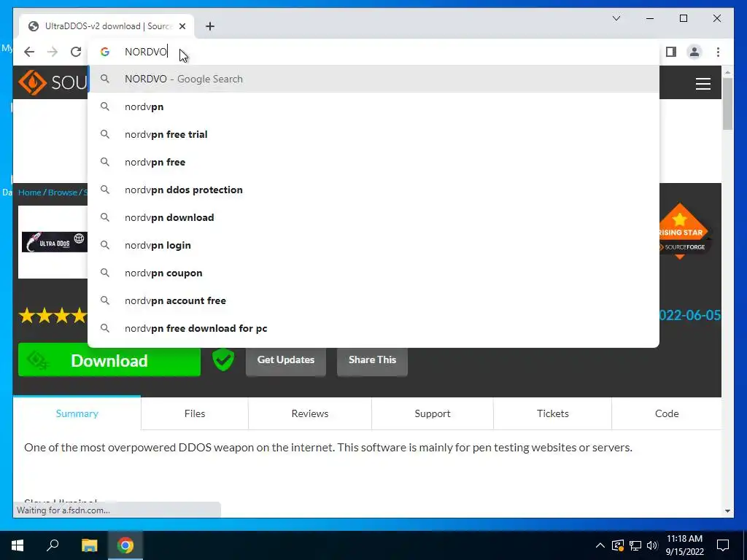Choose the 'nordvpn account free' suggestion

pyautogui.click(x=373, y=300)
